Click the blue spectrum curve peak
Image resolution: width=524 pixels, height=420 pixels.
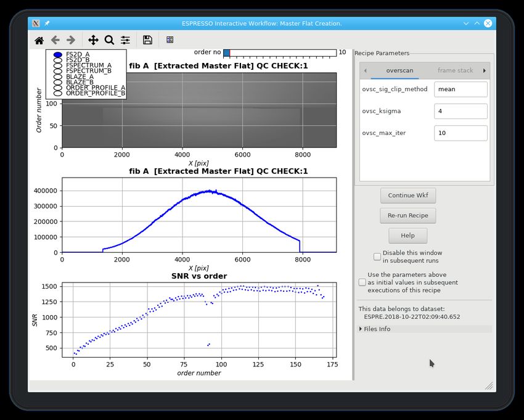pos(210,191)
